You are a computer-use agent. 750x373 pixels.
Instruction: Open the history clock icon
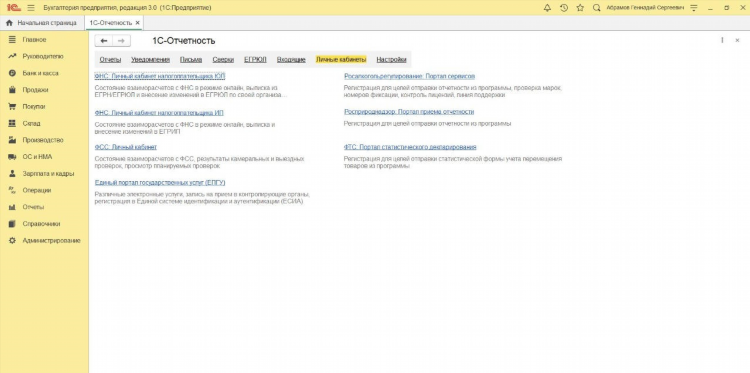click(x=564, y=8)
